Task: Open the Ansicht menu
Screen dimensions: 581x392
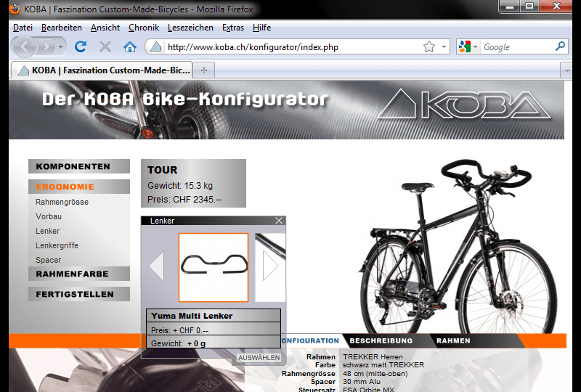Action: [105, 28]
